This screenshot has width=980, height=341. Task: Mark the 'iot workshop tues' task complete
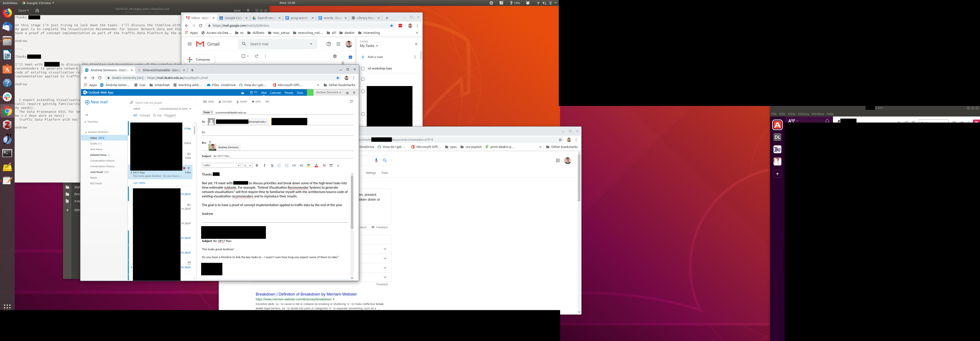[363, 69]
